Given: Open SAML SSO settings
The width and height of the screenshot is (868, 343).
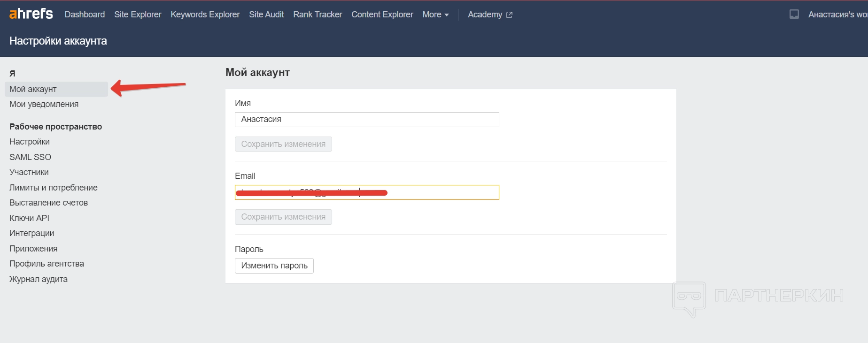Looking at the screenshot, I should 30,157.
